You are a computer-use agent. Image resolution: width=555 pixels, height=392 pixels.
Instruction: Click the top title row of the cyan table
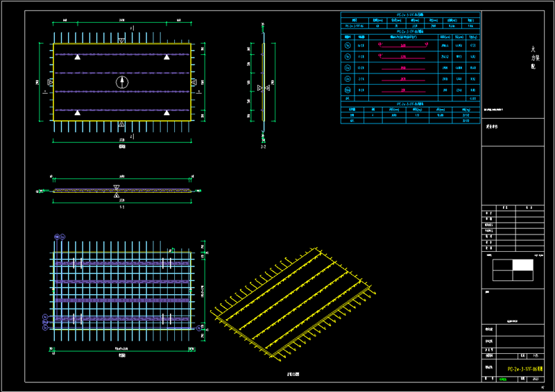(410, 15)
